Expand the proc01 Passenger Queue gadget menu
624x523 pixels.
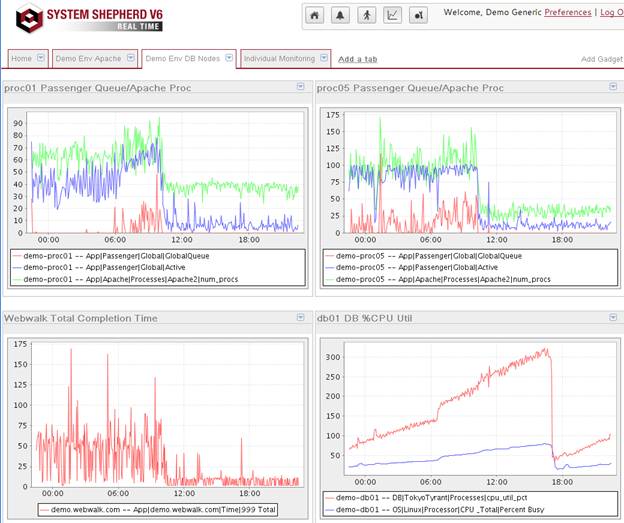point(300,86)
